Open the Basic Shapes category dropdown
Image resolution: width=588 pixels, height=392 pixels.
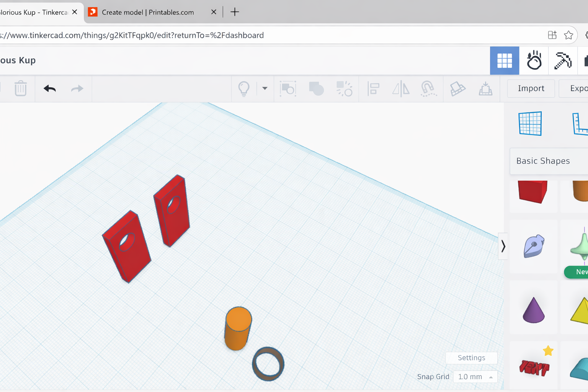tap(549, 161)
